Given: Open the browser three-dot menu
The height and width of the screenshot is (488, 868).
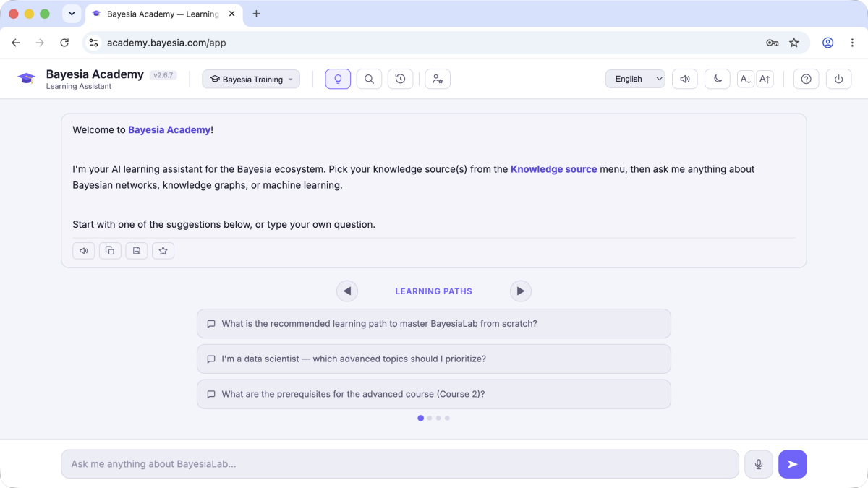Looking at the screenshot, I should tap(851, 43).
